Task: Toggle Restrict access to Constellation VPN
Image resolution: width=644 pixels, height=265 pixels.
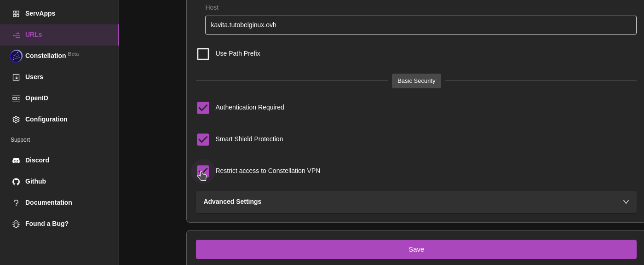Action: (203, 171)
